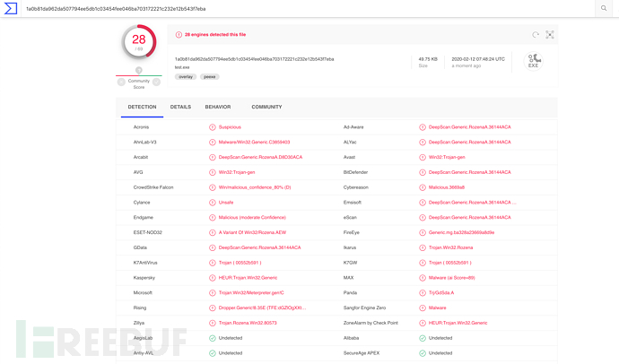Click the green check in SecureAge APEX row
This screenshot has width=619, height=364.
423,353
